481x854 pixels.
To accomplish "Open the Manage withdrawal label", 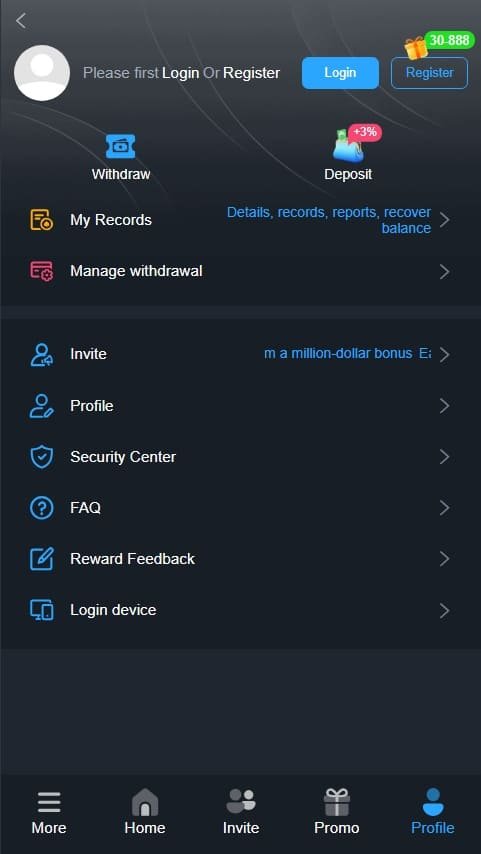I will (x=136, y=271).
